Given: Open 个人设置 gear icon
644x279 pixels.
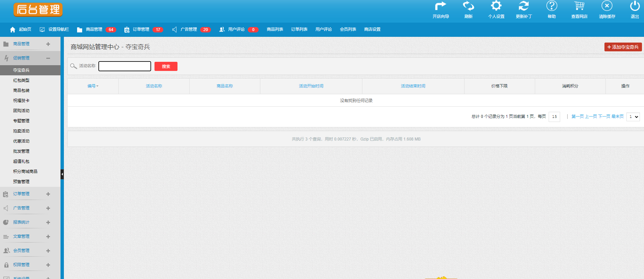Looking at the screenshot, I should coord(496,6).
